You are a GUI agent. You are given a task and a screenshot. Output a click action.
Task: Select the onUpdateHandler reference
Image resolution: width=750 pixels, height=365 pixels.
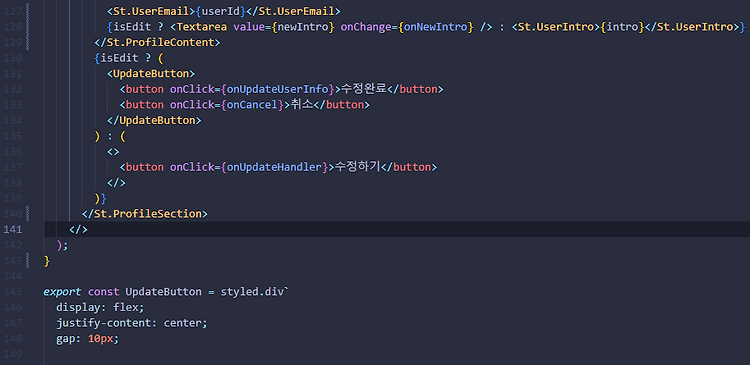(274, 167)
